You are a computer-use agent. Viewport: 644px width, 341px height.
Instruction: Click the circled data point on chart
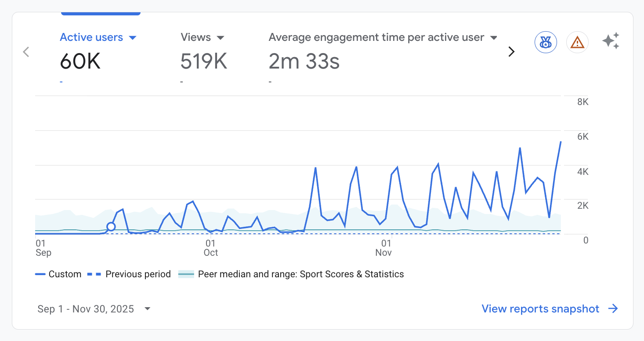tap(111, 227)
